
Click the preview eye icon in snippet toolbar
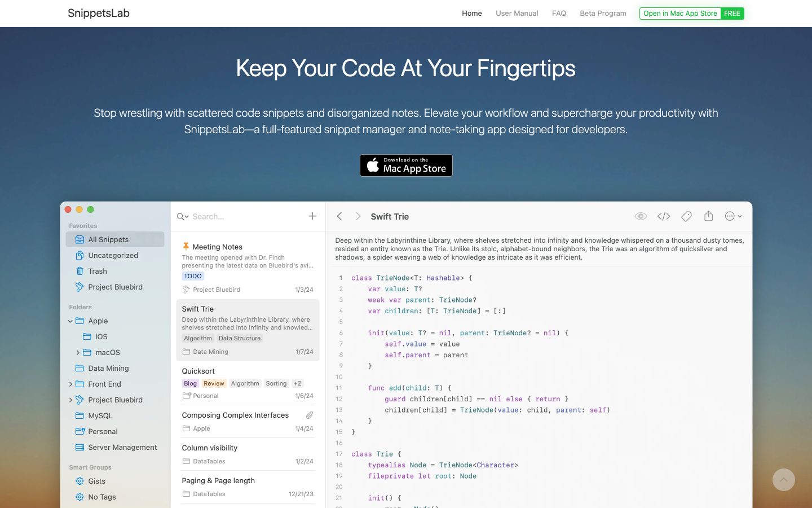tap(641, 216)
